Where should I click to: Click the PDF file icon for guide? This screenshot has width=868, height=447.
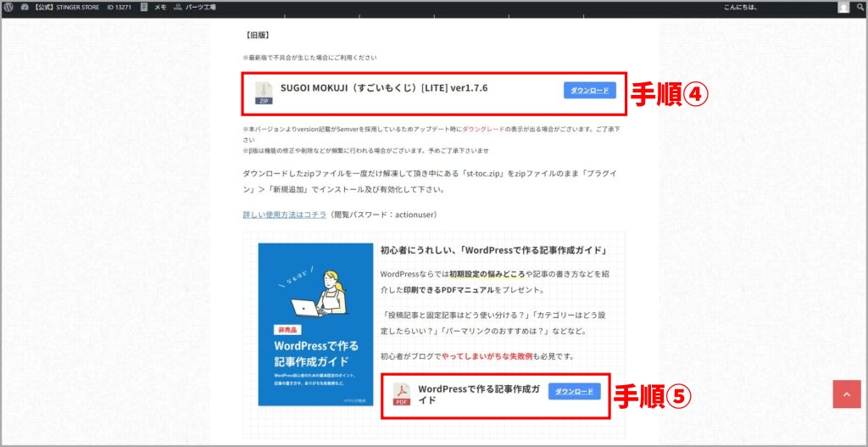pos(401,394)
